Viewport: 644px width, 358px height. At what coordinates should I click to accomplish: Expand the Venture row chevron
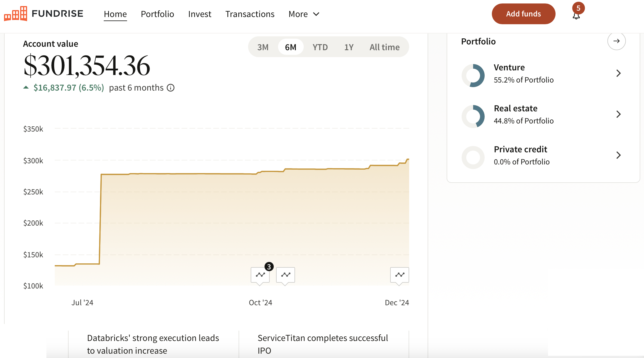tap(618, 73)
